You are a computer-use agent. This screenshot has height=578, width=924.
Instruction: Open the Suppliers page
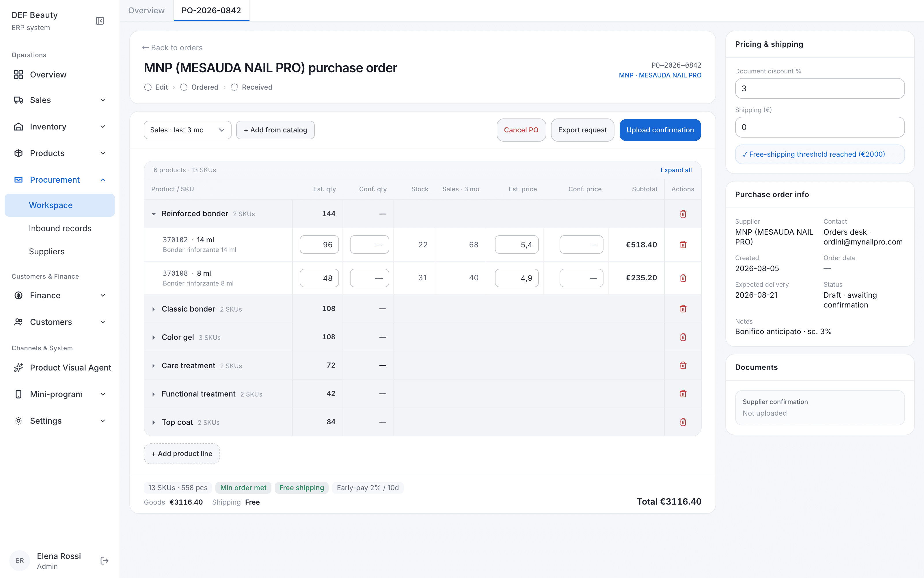pyautogui.click(x=46, y=251)
